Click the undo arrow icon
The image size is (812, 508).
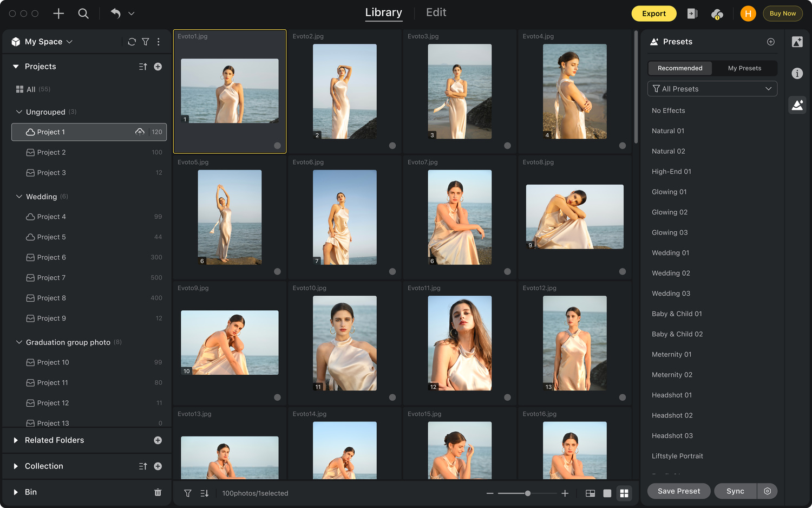coord(115,14)
